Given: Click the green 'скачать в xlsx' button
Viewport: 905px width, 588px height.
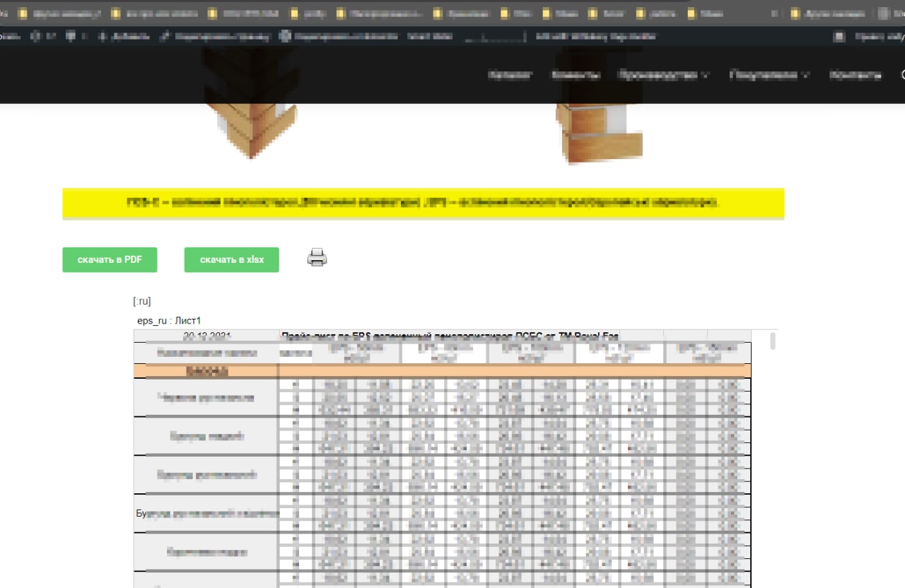Looking at the screenshot, I should 232,259.
